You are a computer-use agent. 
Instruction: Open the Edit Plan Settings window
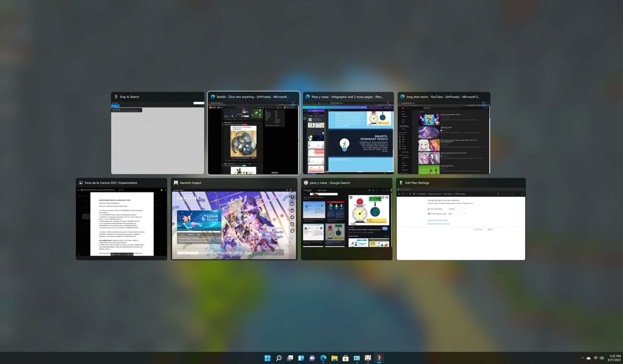point(461,221)
